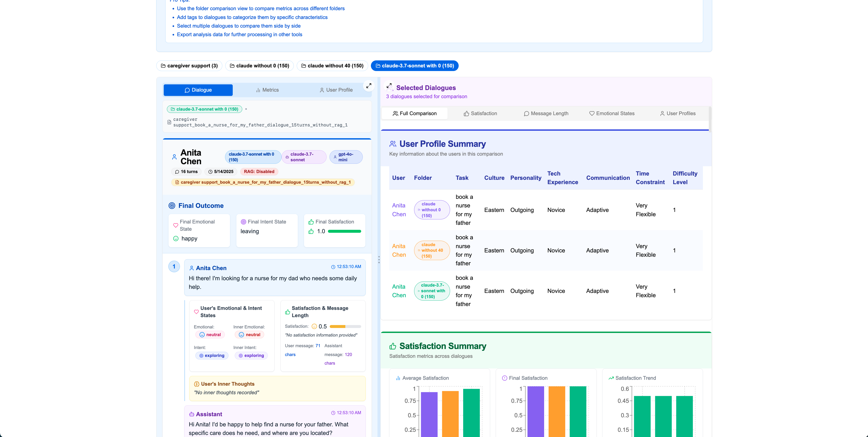This screenshot has width=868, height=437.
Task: Open the Emotional States tab
Action: click(x=612, y=114)
